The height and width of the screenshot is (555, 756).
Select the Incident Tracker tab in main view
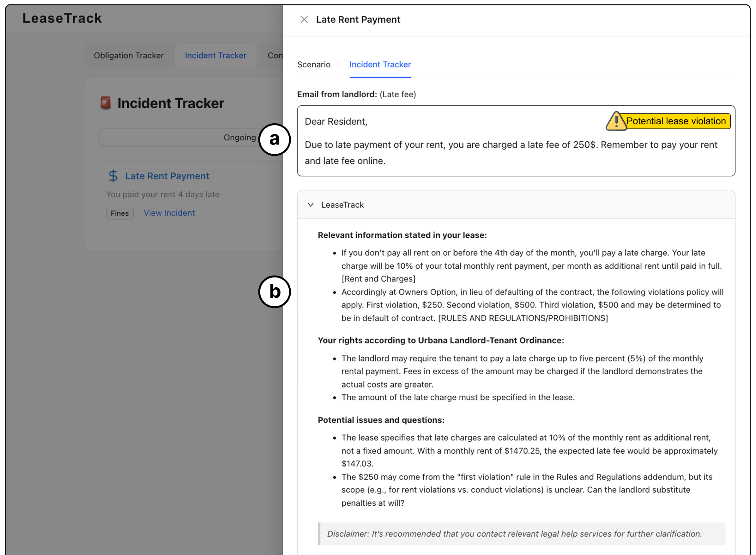click(215, 55)
